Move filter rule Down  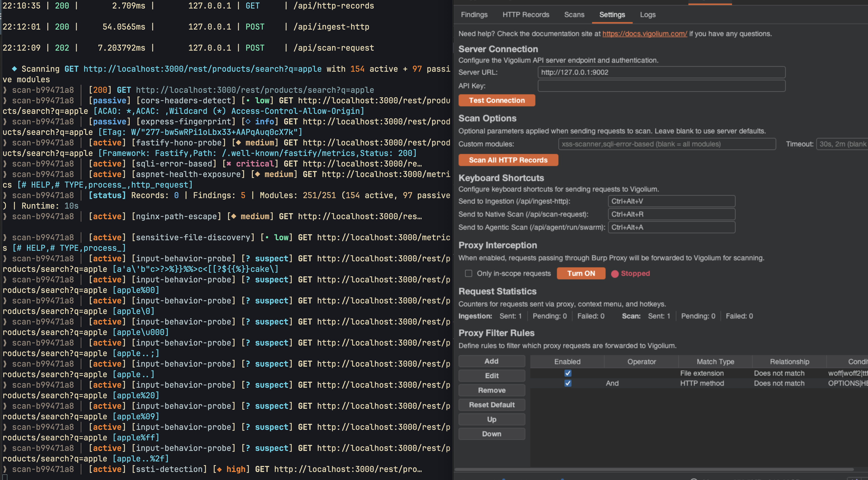pos(492,434)
